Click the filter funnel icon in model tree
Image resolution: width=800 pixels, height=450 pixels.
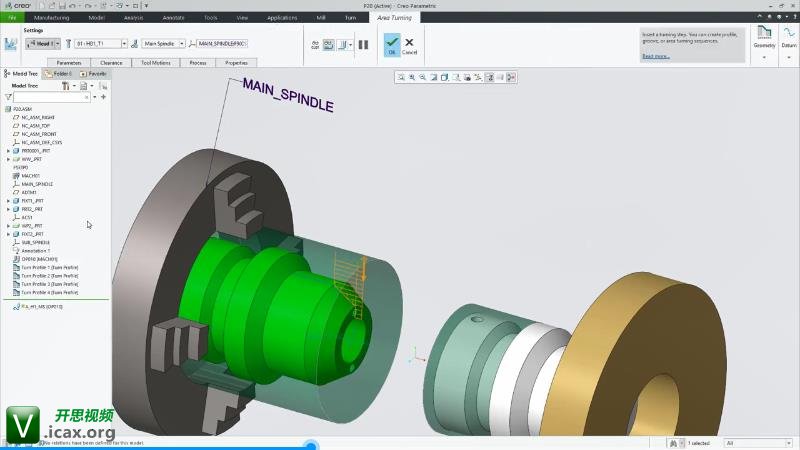(10, 97)
